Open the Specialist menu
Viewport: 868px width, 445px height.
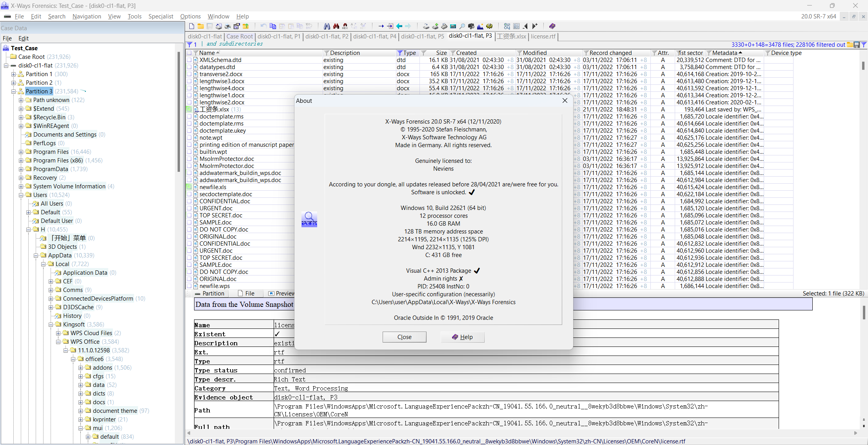point(161,16)
